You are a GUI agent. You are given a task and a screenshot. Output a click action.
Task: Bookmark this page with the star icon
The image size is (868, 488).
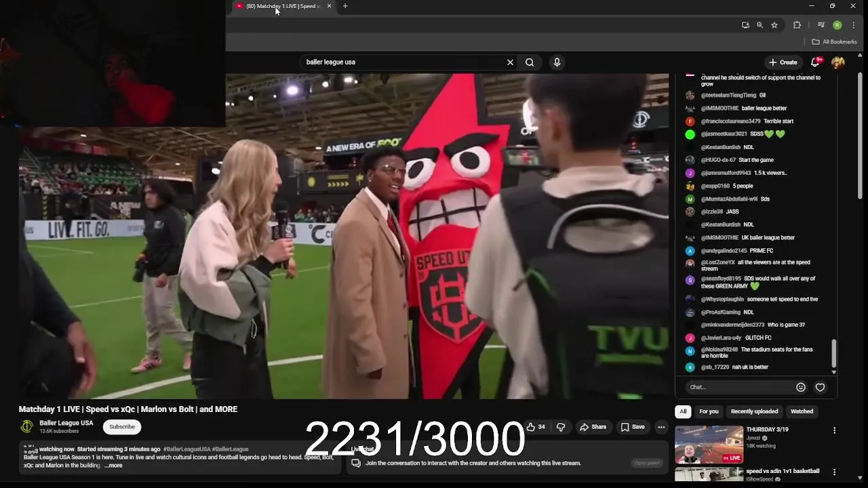coord(774,25)
